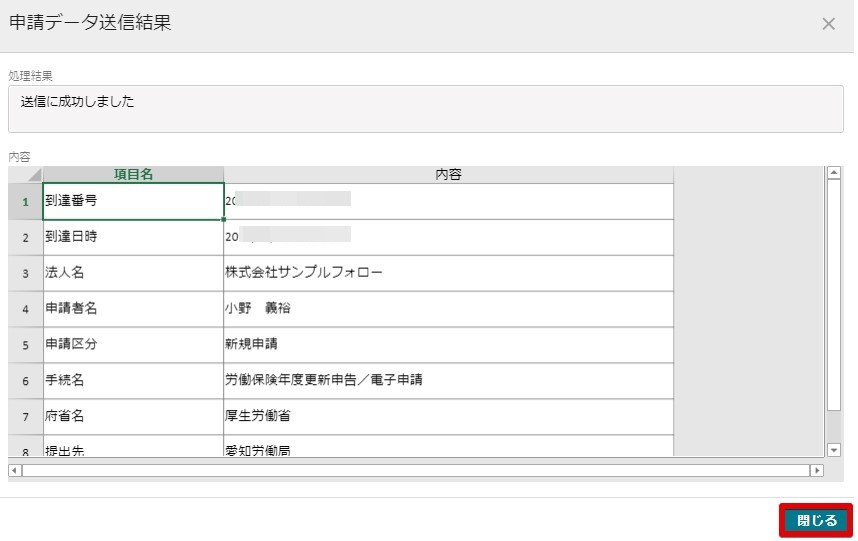858x541 pixels.
Task: Click the 到達番号 cell
Action: pyautogui.click(x=134, y=201)
